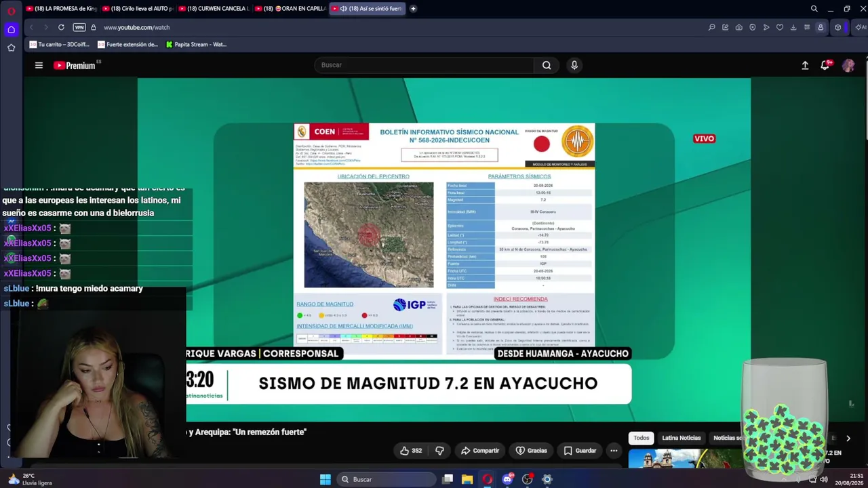Open the Opera bookmarks star in sidebar
868x488 pixels.
click(x=11, y=47)
